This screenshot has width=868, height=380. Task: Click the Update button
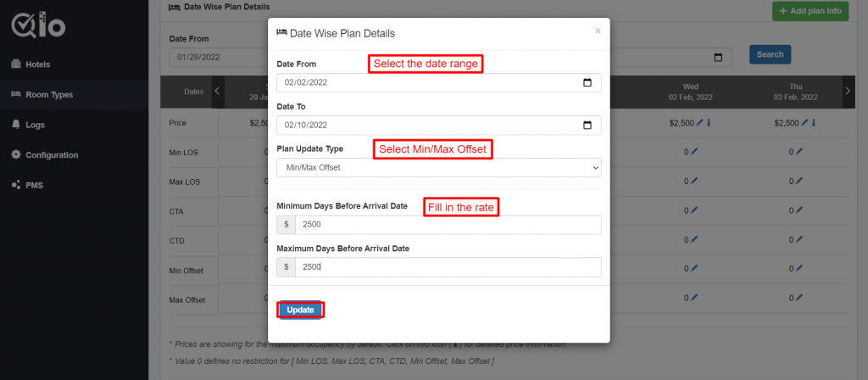300,310
